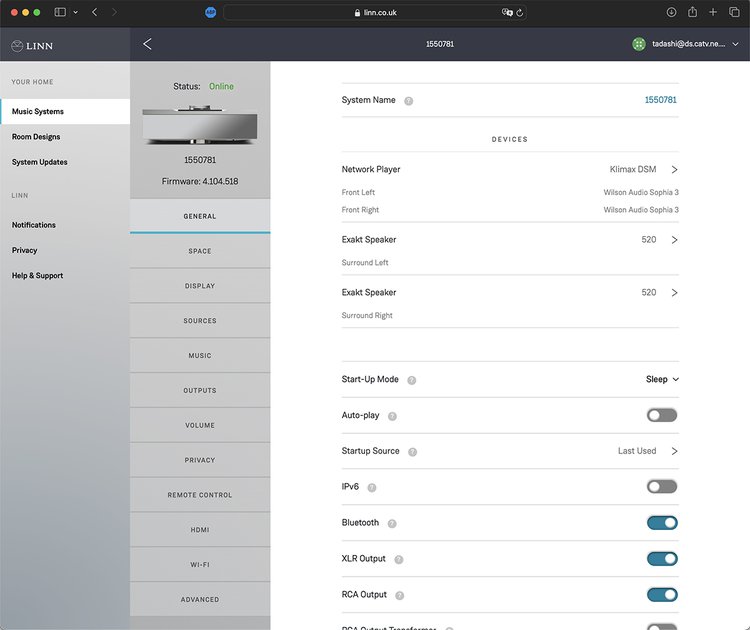The height and width of the screenshot is (630, 750).
Task: Click the help icon beside Bluetooth
Action: pyautogui.click(x=392, y=523)
